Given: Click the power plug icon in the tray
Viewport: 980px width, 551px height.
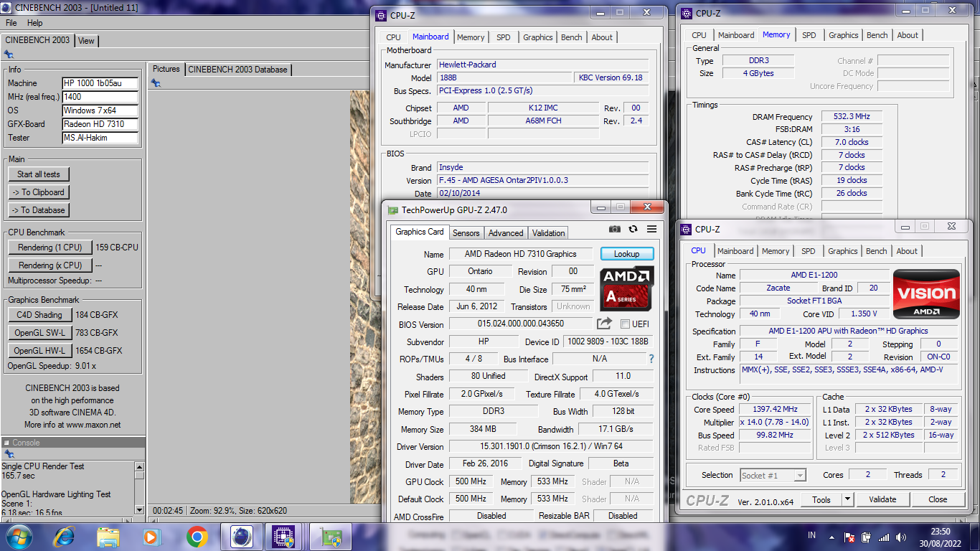Looking at the screenshot, I should (x=866, y=537).
